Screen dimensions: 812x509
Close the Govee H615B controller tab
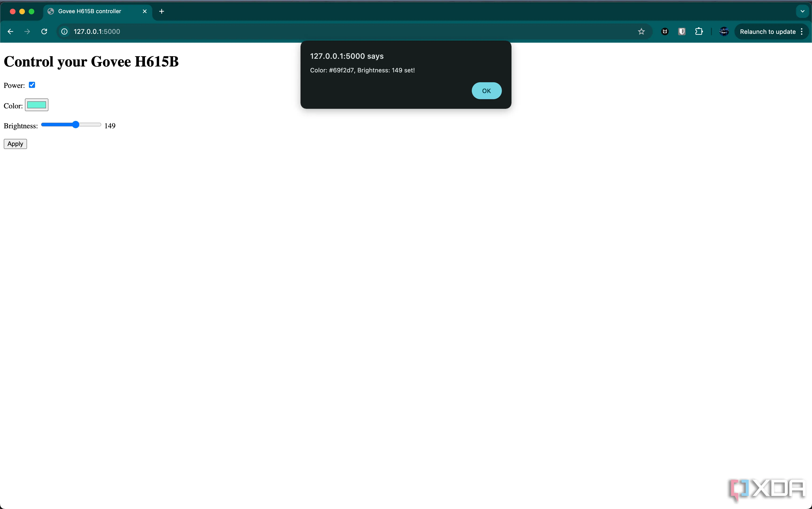(145, 12)
